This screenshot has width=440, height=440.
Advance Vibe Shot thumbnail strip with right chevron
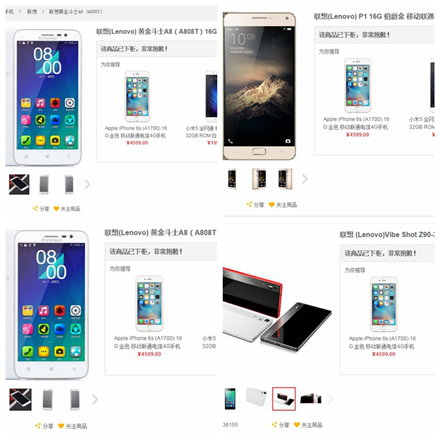pos(330,398)
